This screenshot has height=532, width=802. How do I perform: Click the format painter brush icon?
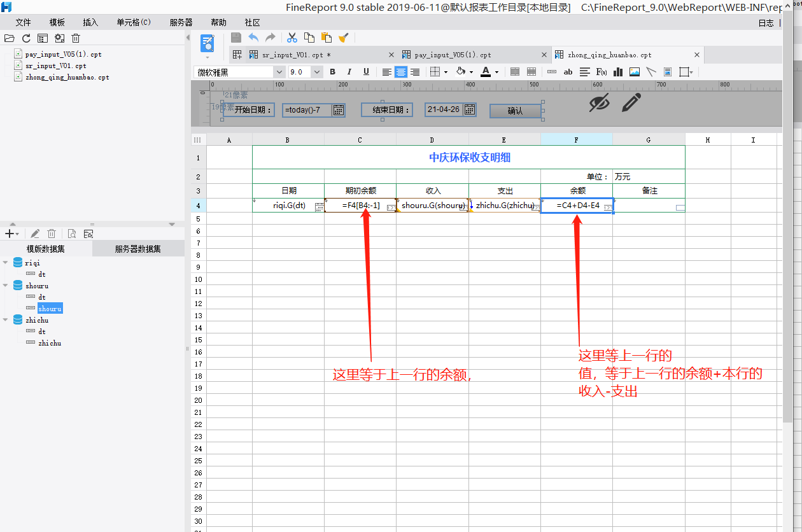(343, 38)
